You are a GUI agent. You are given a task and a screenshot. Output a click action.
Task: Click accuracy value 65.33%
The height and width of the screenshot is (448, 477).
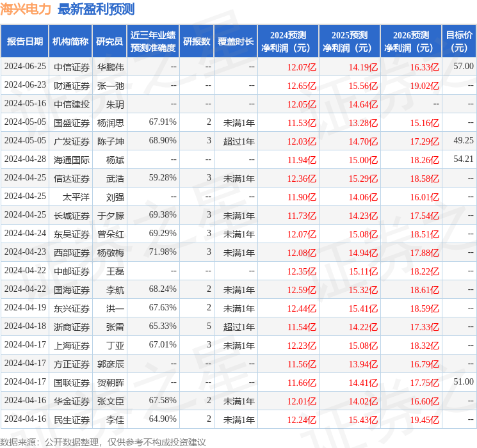(163, 326)
